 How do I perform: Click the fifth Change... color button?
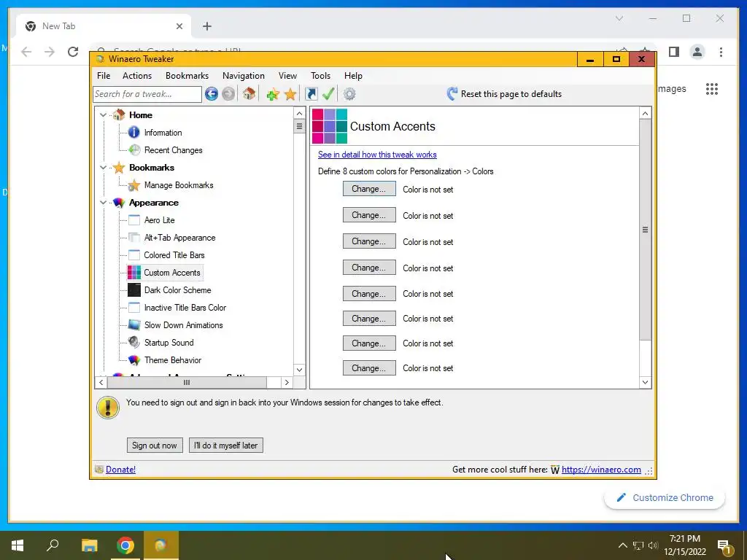(x=369, y=294)
